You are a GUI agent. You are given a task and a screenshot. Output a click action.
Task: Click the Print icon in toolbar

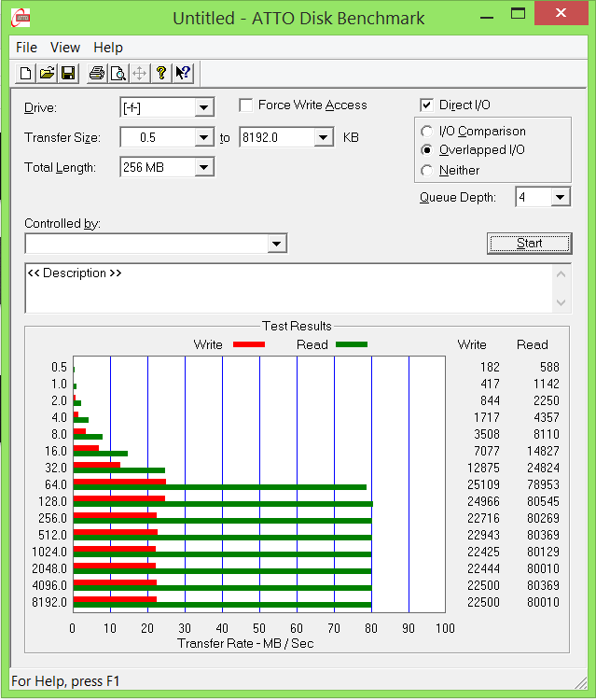coord(97,73)
